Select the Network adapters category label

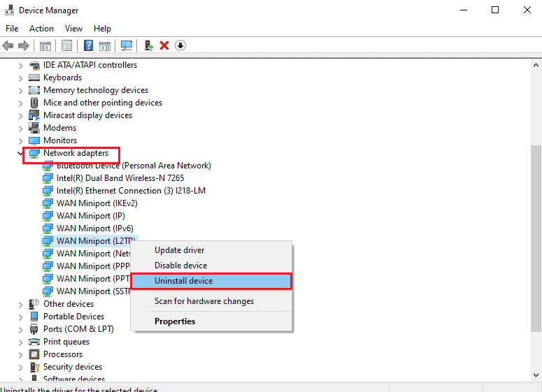coord(76,153)
